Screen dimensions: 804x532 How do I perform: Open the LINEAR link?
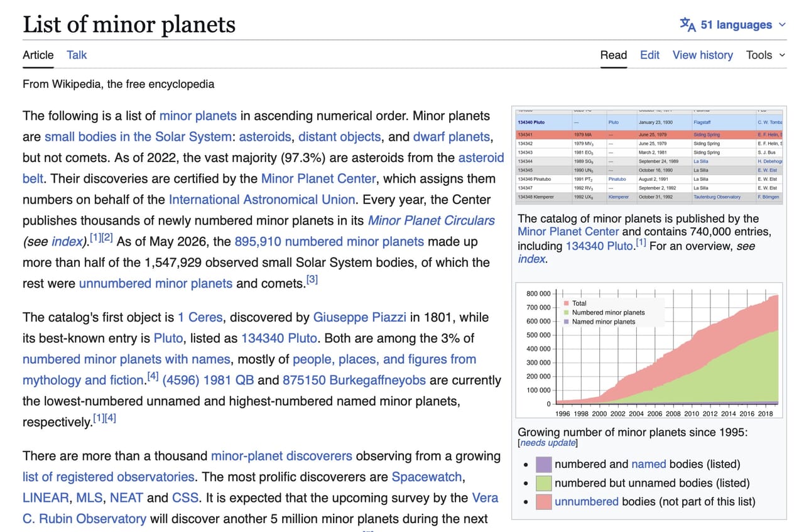pyautogui.click(x=46, y=498)
